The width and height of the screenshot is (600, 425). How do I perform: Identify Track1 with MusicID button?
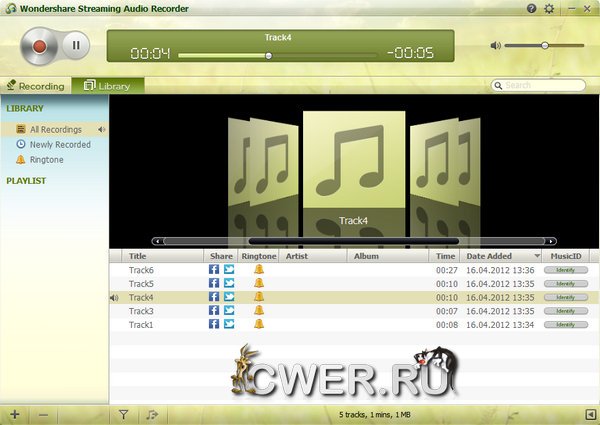tap(566, 325)
